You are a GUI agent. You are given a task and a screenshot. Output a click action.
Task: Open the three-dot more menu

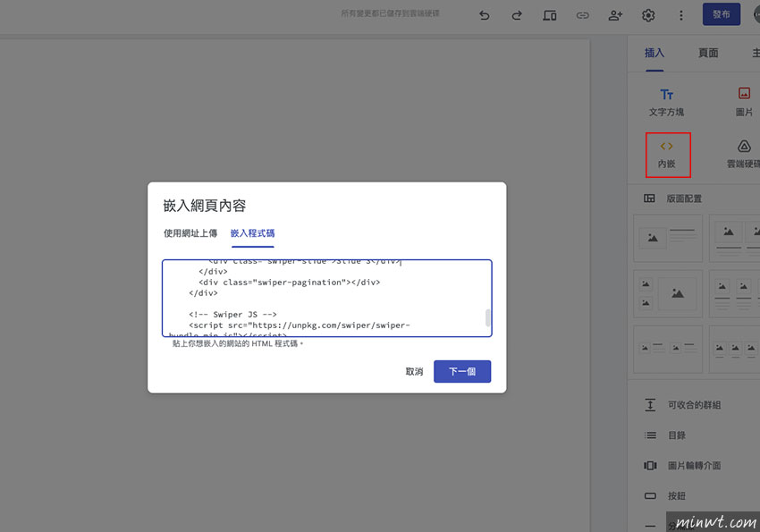[681, 15]
